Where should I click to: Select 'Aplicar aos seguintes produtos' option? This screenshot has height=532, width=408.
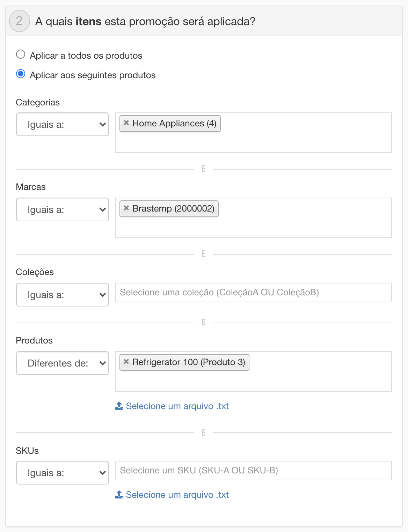[21, 74]
